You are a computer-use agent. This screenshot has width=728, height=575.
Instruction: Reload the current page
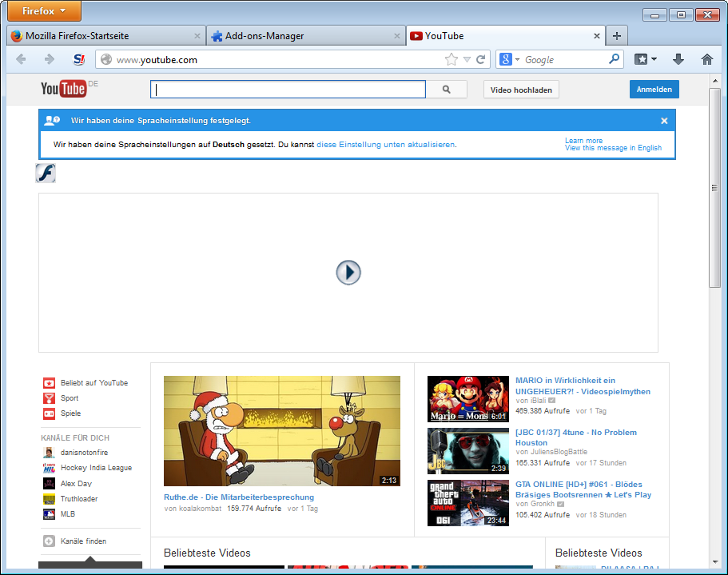click(x=481, y=59)
